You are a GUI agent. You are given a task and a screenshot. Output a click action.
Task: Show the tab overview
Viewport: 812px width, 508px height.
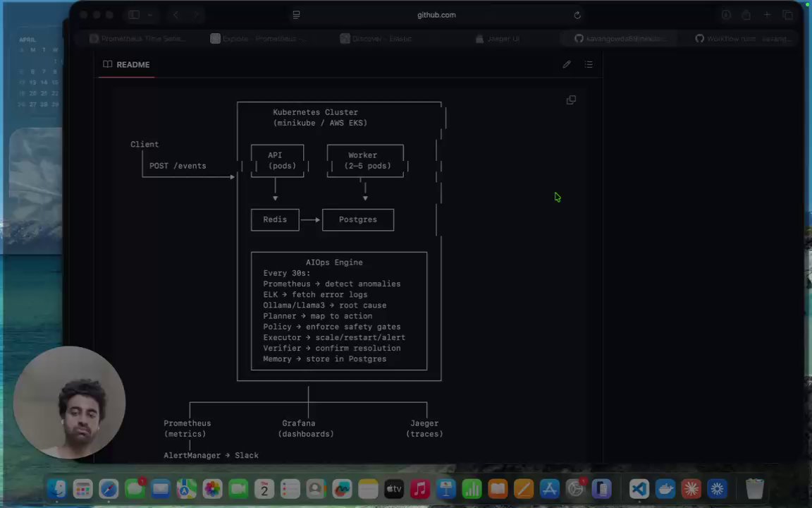(787, 15)
